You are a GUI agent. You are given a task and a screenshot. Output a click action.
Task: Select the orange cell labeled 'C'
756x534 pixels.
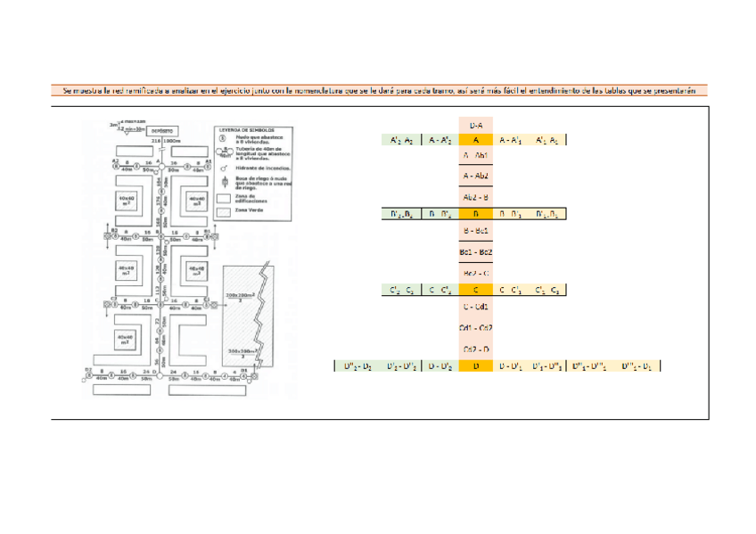click(x=475, y=290)
